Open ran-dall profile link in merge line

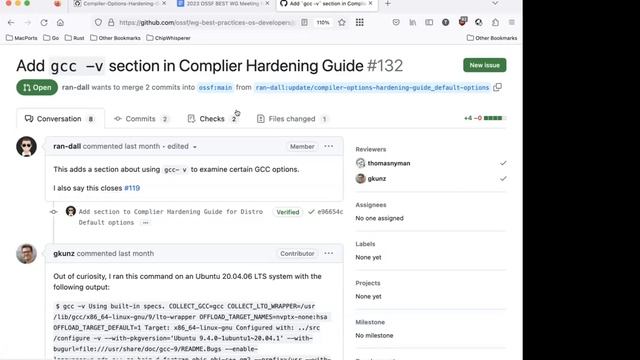click(x=76, y=87)
